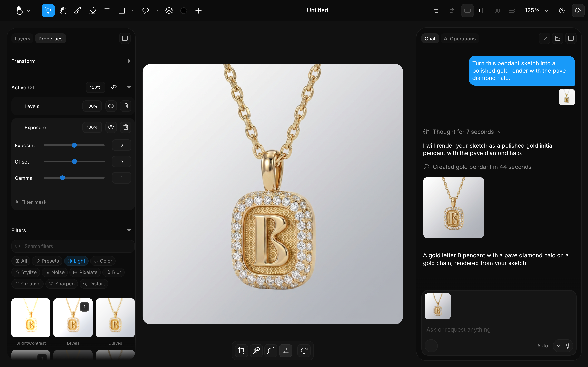The width and height of the screenshot is (588, 367).
Task: Choose the Lasso selection tool
Action: pos(145,11)
